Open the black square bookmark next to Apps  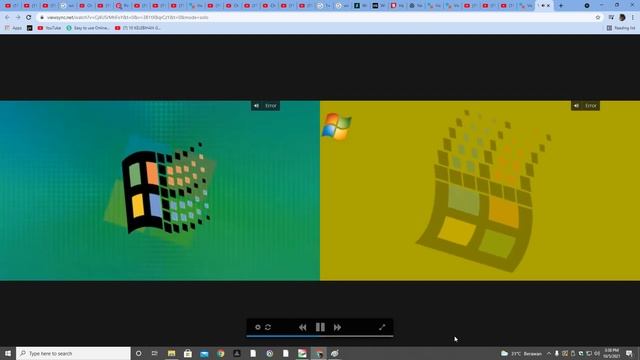29,28
